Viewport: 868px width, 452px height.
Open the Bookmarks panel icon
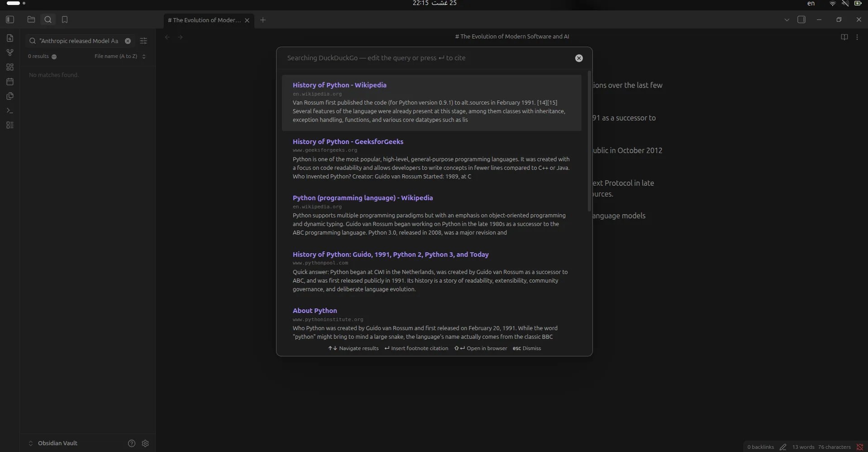(x=65, y=19)
